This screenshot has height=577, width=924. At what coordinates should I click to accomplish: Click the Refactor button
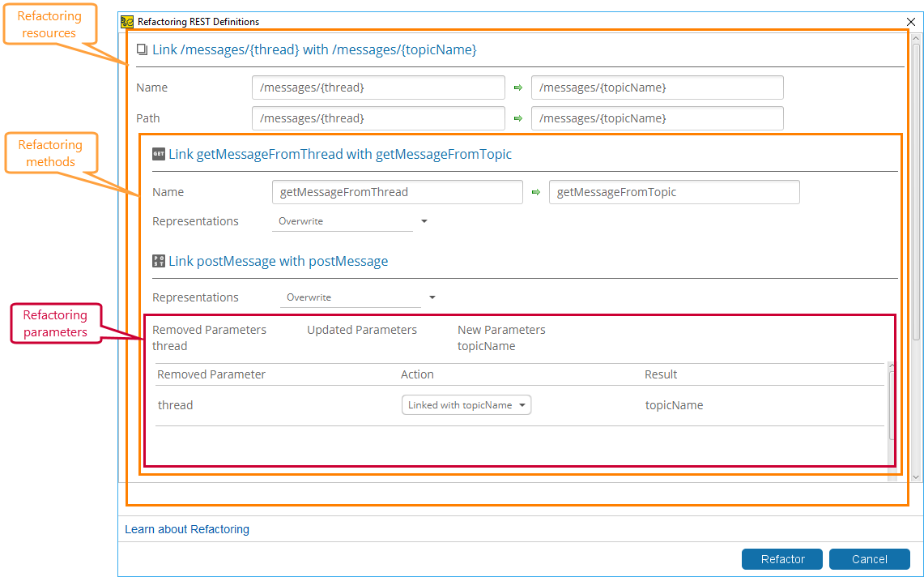click(x=781, y=558)
